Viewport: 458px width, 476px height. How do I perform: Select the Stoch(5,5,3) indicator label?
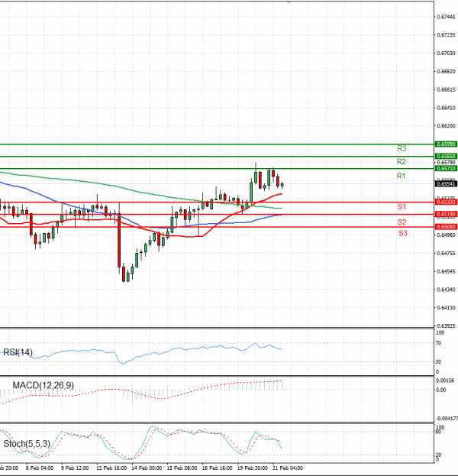[27, 444]
